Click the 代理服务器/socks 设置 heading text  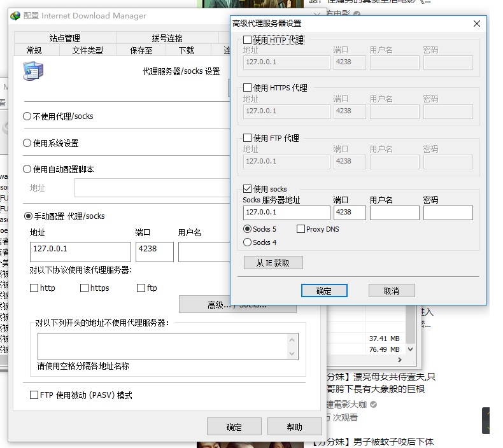pos(181,71)
